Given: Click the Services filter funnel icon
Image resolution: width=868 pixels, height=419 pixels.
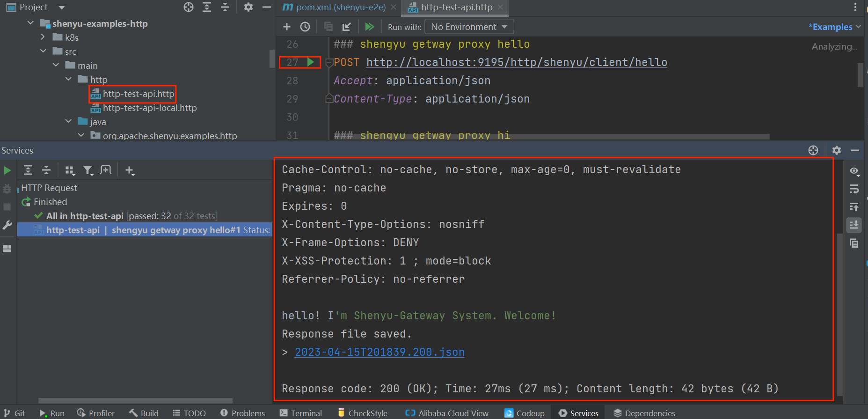Looking at the screenshot, I should click(x=88, y=170).
